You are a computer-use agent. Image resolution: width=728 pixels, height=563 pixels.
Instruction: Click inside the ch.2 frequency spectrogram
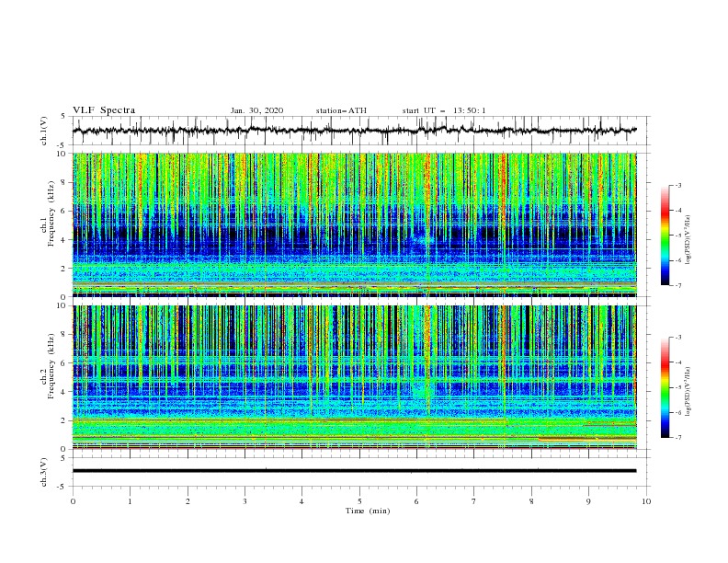(354, 377)
